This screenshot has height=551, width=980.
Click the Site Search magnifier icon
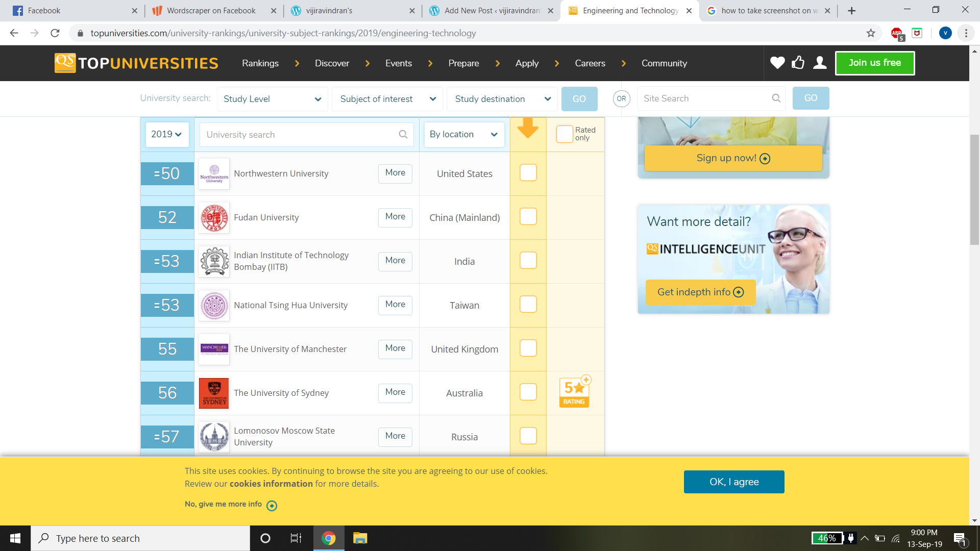[x=776, y=98]
